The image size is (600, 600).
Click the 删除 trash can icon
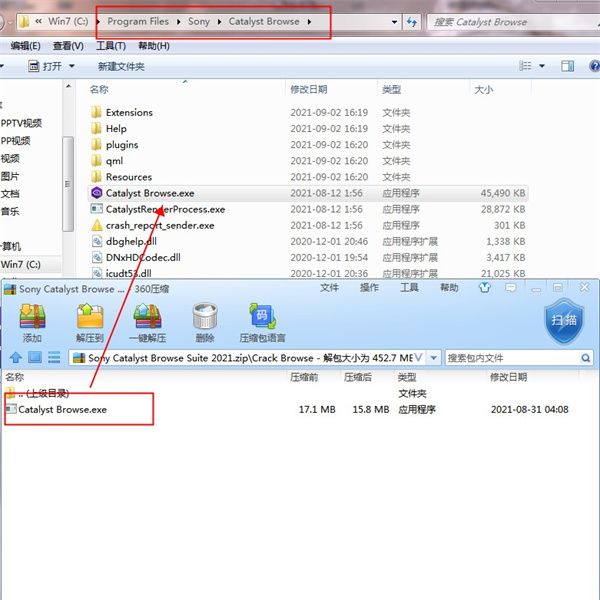[205, 316]
